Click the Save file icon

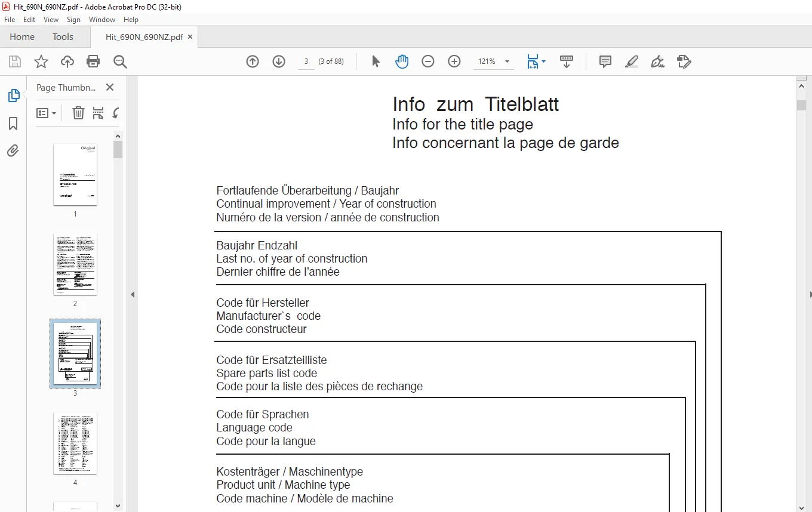[15, 61]
